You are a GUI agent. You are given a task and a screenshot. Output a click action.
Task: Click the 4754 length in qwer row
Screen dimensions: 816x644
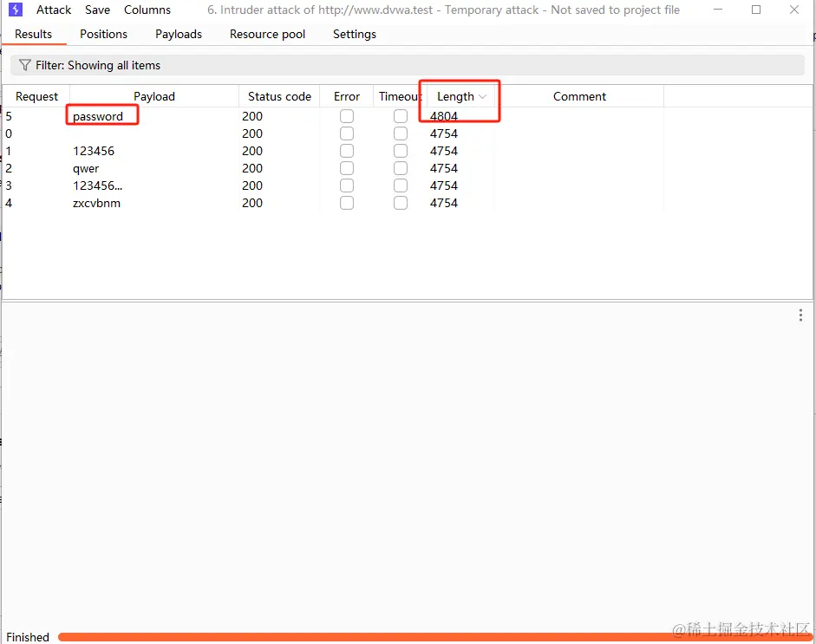click(x=444, y=168)
